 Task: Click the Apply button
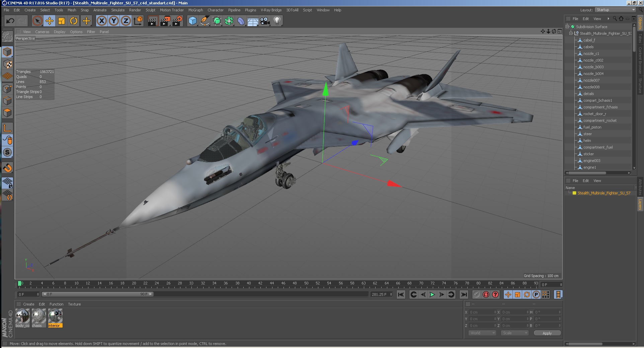[x=547, y=333]
